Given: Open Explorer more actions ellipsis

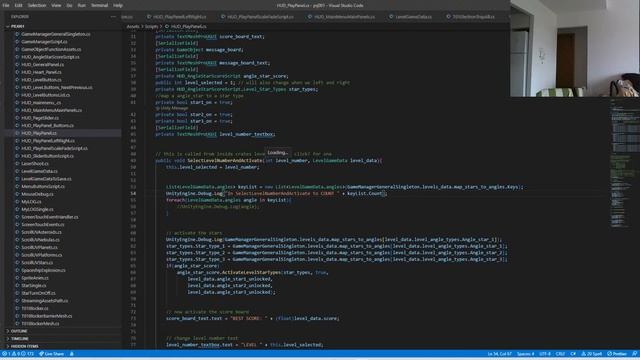Looking at the screenshot, I should pos(113,17).
